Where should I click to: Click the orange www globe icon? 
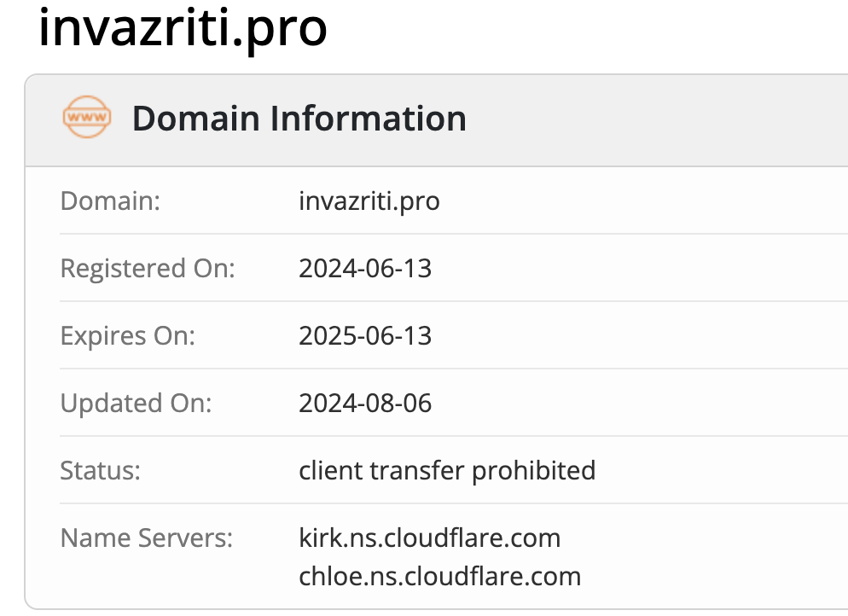87,117
